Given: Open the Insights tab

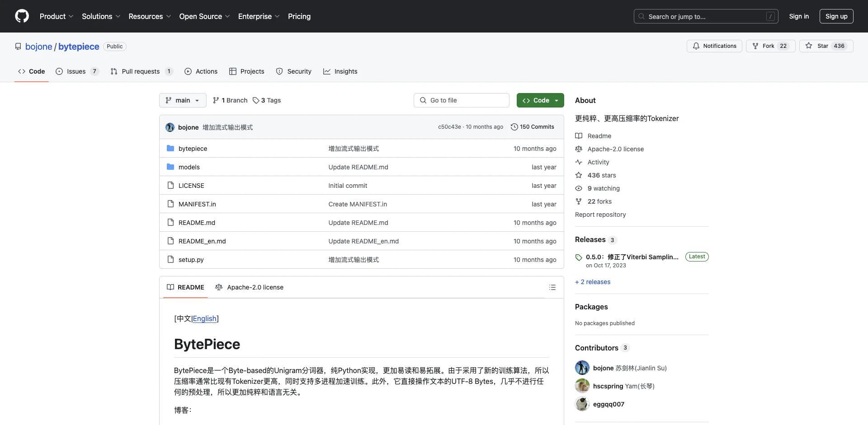Looking at the screenshot, I should [x=340, y=71].
